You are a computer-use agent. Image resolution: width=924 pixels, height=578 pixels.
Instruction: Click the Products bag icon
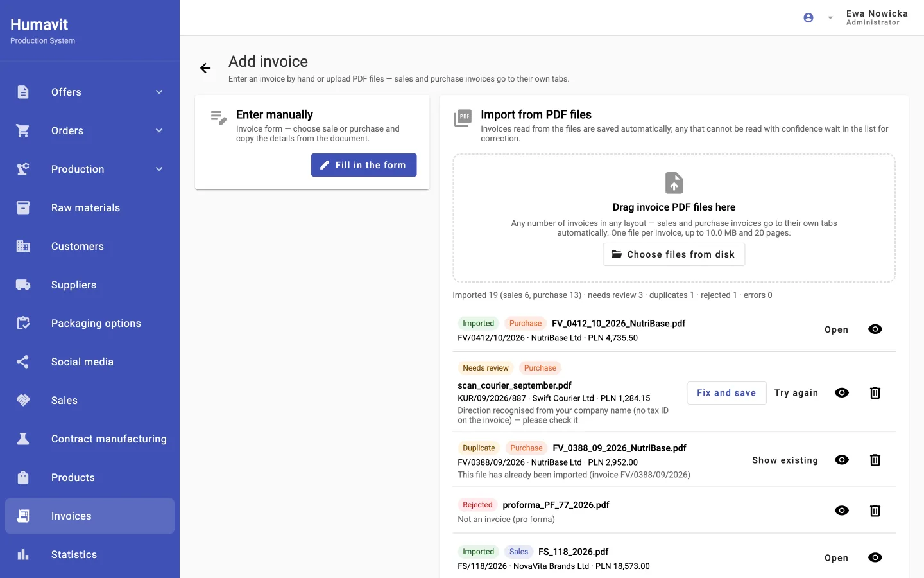(x=23, y=477)
